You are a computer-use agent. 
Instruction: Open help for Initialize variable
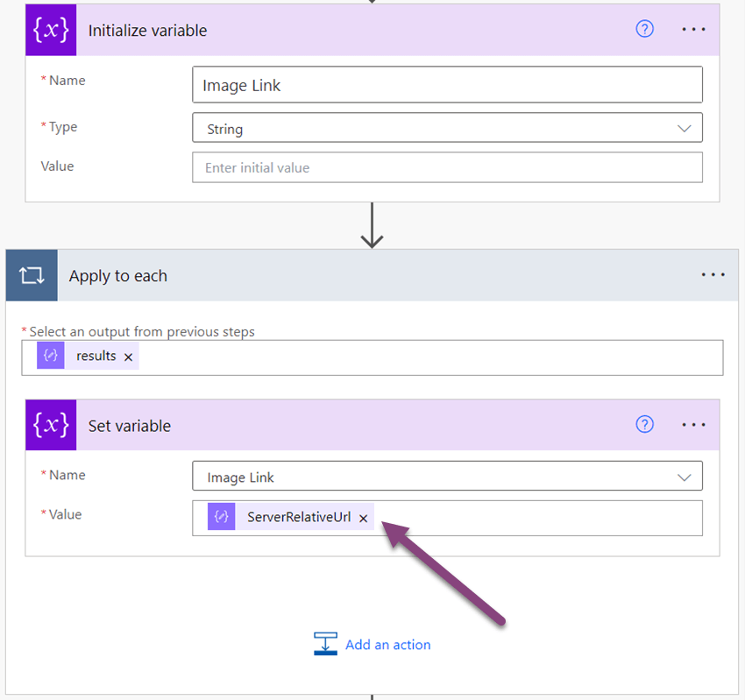tap(644, 29)
